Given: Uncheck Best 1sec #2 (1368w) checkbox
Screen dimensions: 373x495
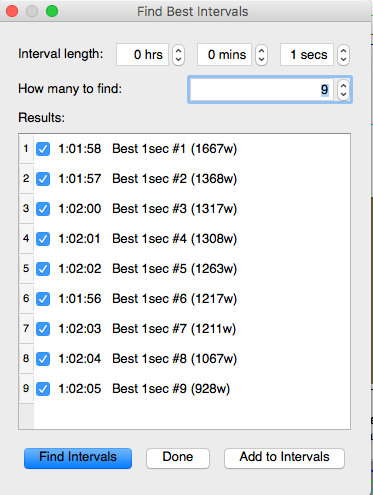Looking at the screenshot, I should 43,179.
